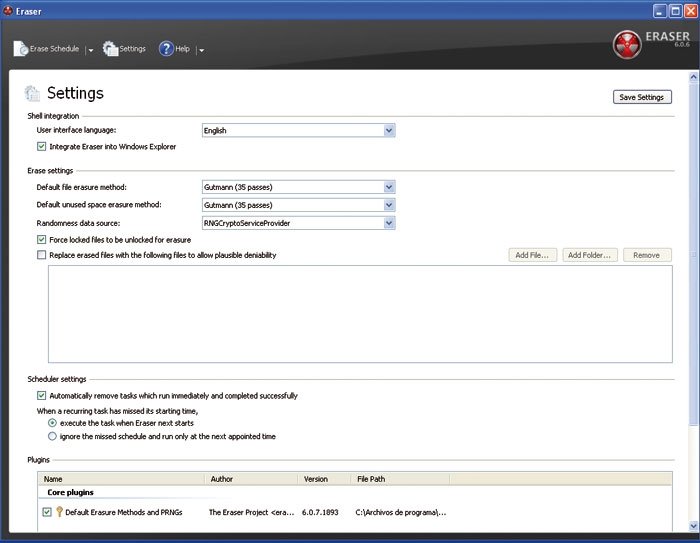Sort plugins by File Path column

pos(400,479)
